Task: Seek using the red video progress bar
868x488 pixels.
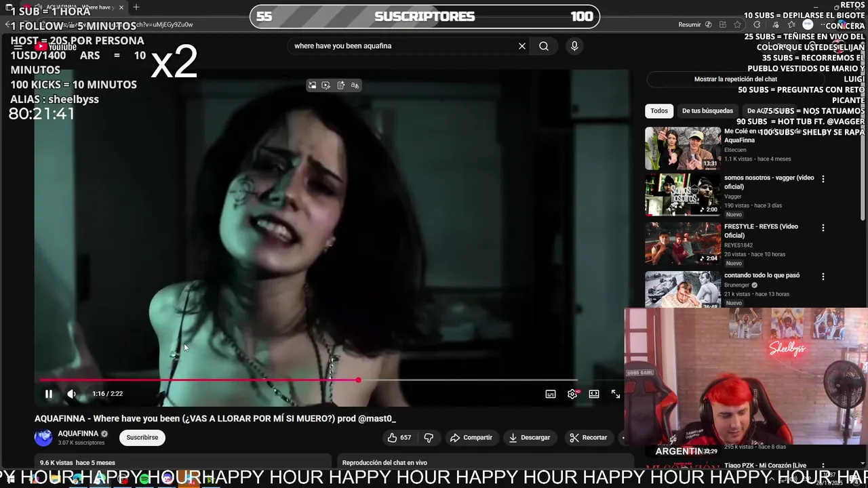Action: coord(309,380)
